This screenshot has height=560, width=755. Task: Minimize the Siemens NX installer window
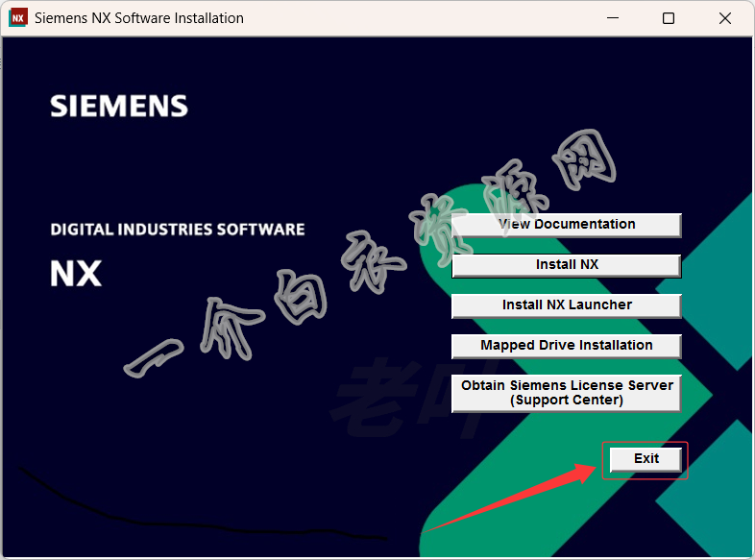point(613,18)
